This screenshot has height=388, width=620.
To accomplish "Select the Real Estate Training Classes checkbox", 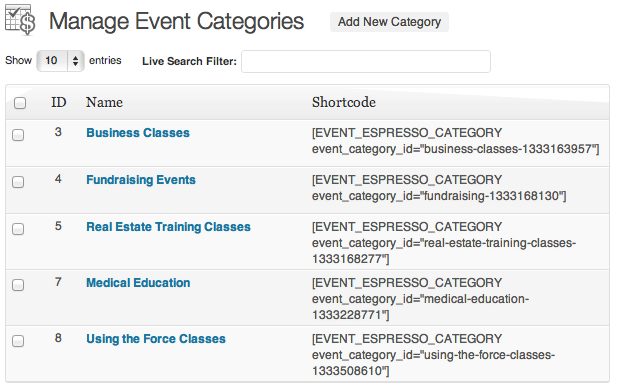I will tap(18, 229).
